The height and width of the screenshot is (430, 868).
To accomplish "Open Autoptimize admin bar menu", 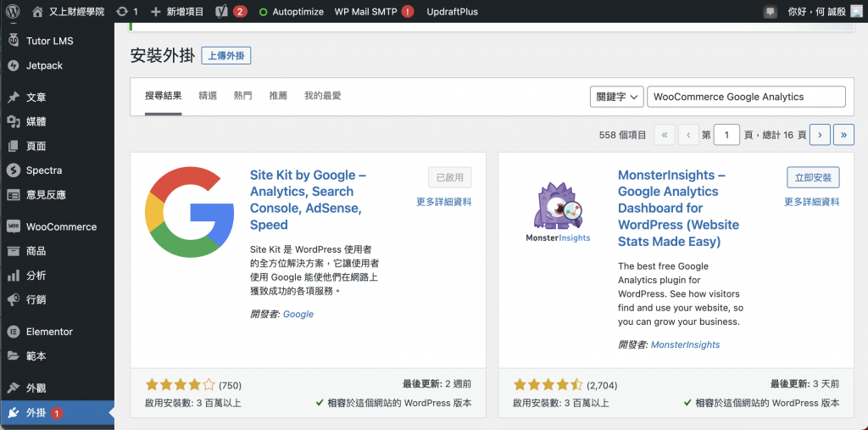I will pyautogui.click(x=292, y=11).
